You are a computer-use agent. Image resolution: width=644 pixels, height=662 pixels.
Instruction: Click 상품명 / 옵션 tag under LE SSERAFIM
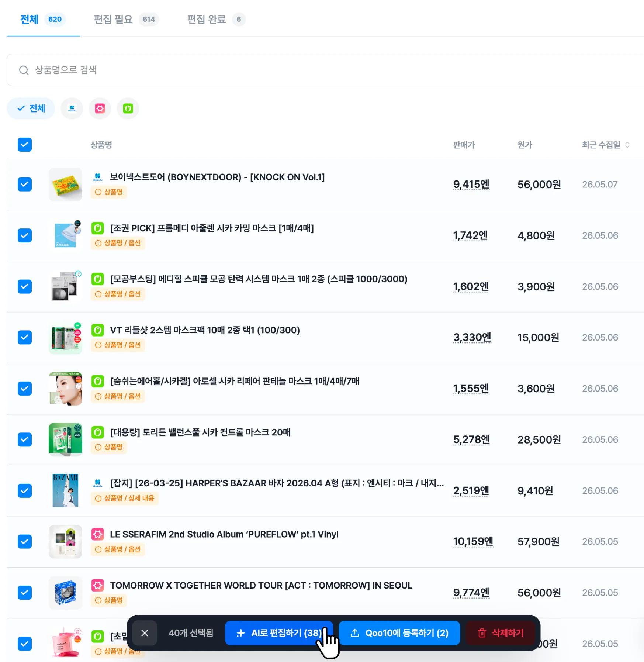(118, 549)
